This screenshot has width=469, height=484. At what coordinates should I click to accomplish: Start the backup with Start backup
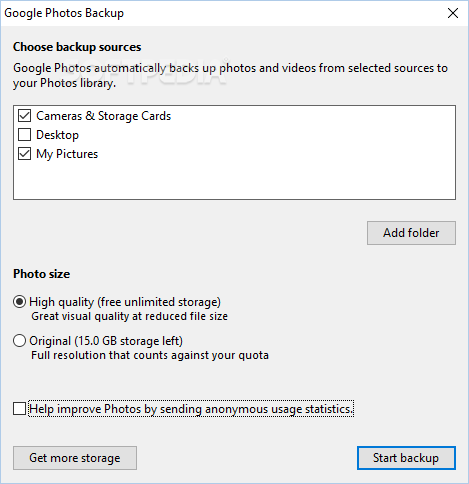coord(406,458)
